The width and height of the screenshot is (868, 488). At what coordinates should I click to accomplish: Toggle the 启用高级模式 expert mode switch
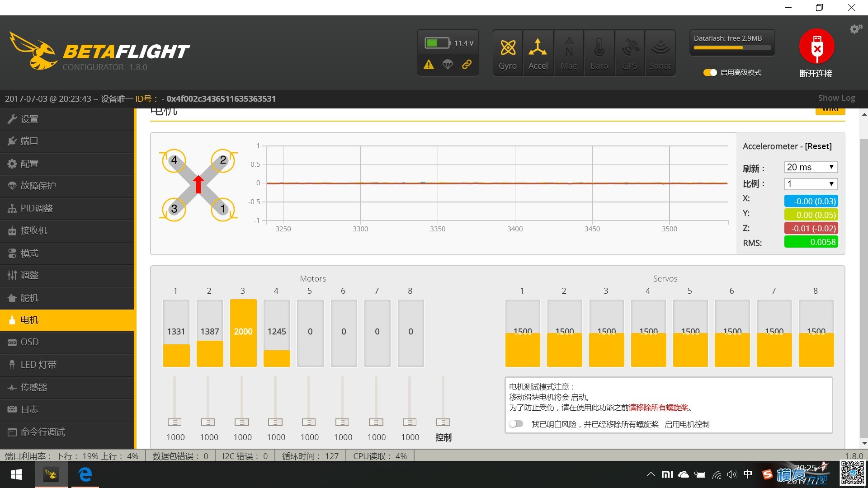pos(710,72)
